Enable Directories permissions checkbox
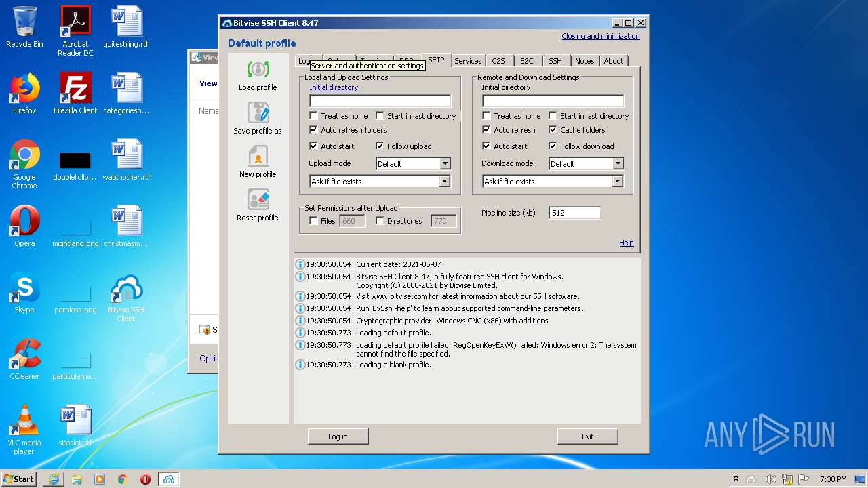The image size is (868, 488). point(380,221)
